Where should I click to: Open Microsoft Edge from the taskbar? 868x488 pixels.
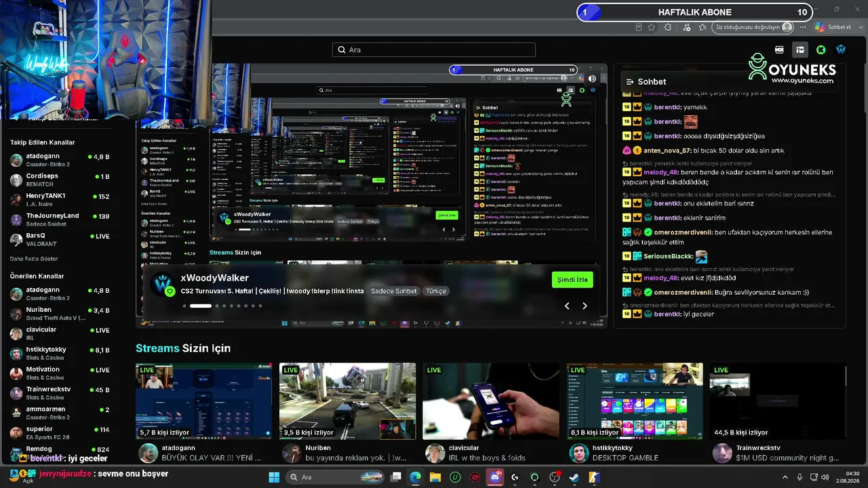pyautogui.click(x=415, y=477)
